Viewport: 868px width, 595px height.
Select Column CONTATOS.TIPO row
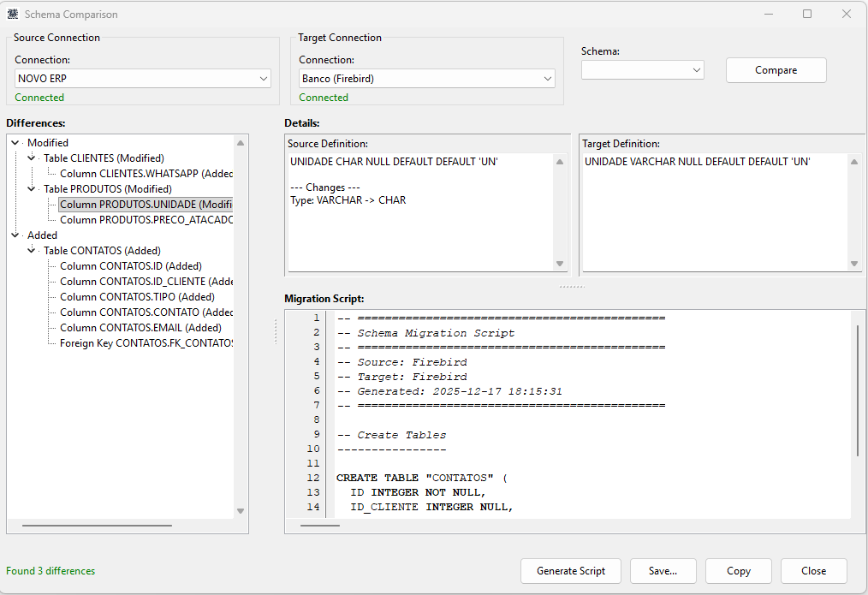coord(137,297)
